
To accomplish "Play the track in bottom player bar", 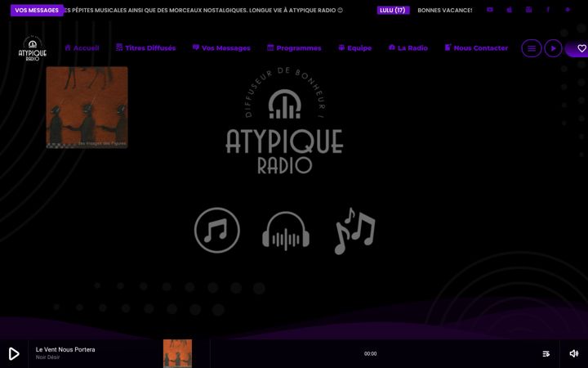I will (14, 354).
